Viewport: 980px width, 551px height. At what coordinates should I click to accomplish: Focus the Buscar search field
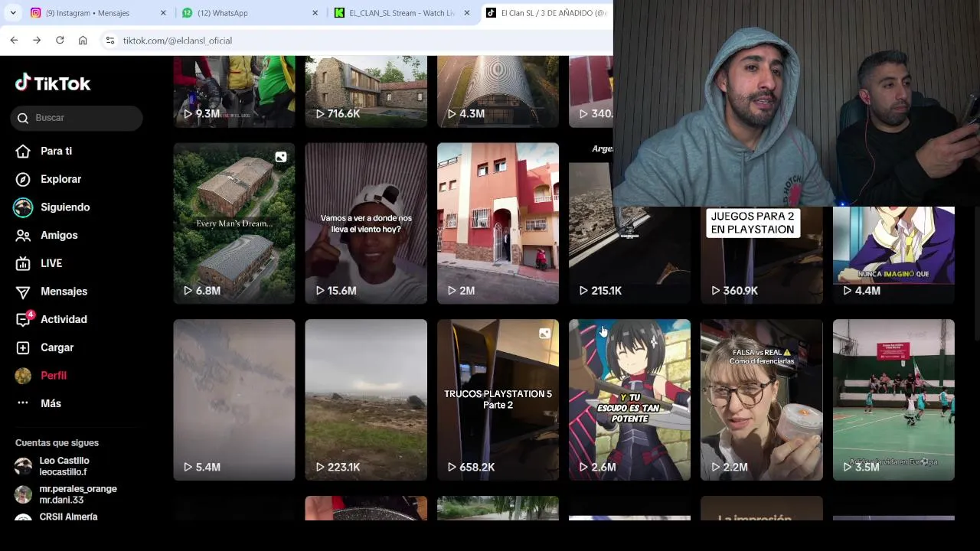(77, 118)
